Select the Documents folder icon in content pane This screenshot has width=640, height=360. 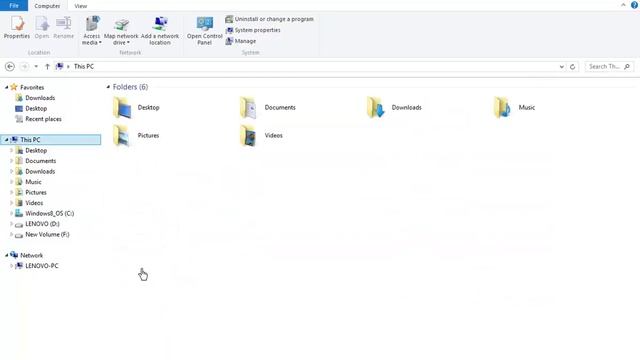[x=248, y=108]
